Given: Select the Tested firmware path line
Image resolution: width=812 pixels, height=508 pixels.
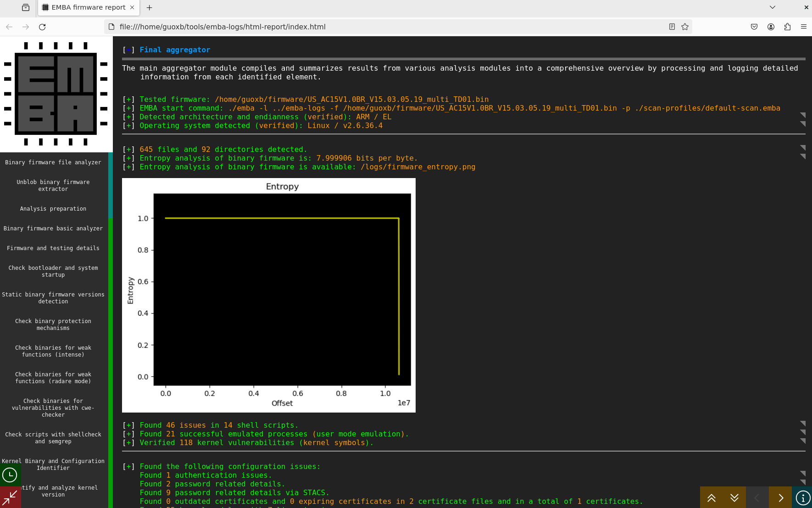Looking at the screenshot, I should [x=306, y=100].
